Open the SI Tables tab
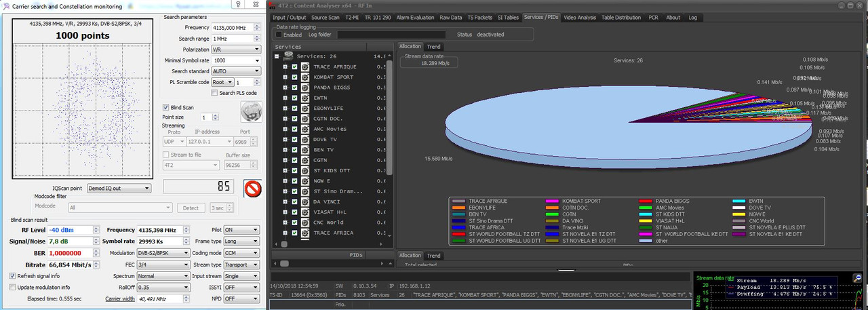 tap(507, 17)
